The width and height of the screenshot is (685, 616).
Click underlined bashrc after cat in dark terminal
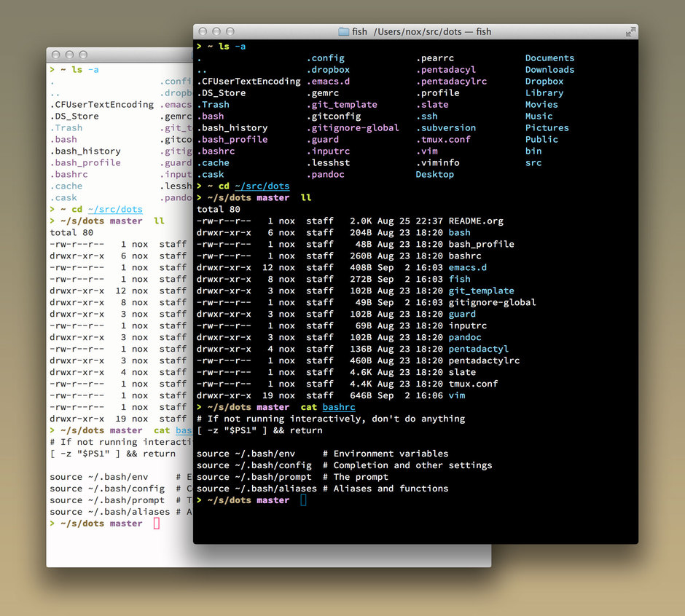pos(339,407)
